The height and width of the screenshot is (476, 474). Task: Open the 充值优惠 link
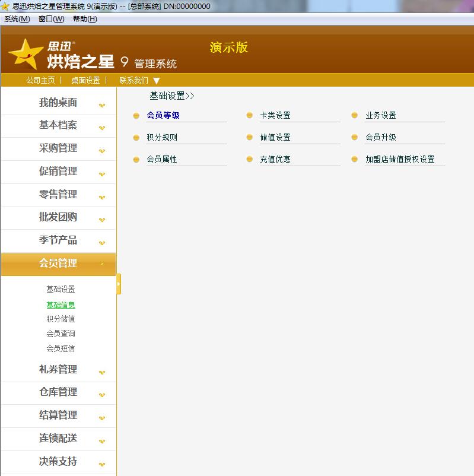pos(275,159)
